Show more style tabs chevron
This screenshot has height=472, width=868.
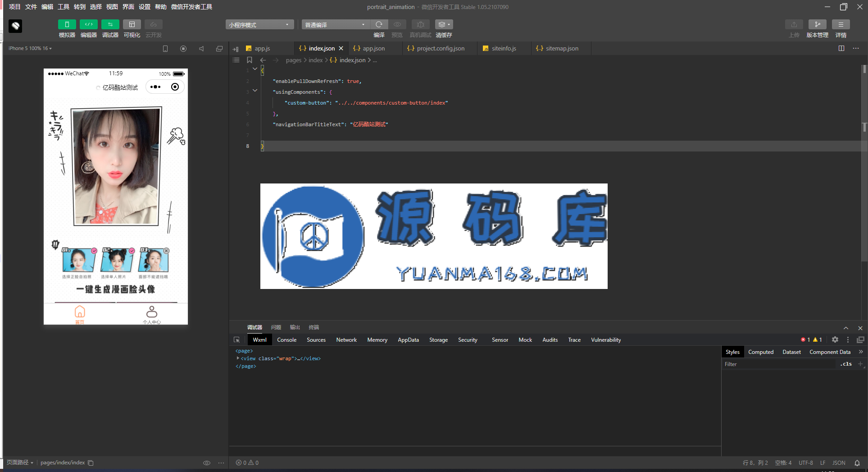861,352
